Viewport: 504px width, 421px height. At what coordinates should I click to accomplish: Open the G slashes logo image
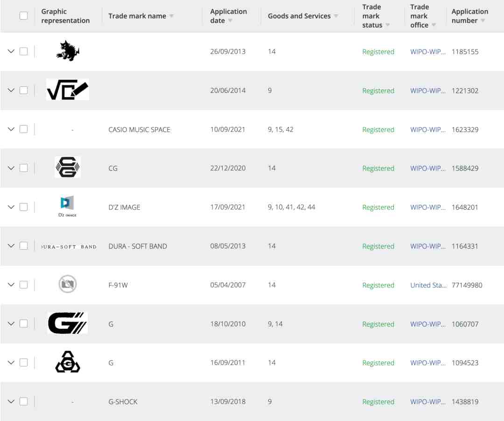click(x=68, y=323)
